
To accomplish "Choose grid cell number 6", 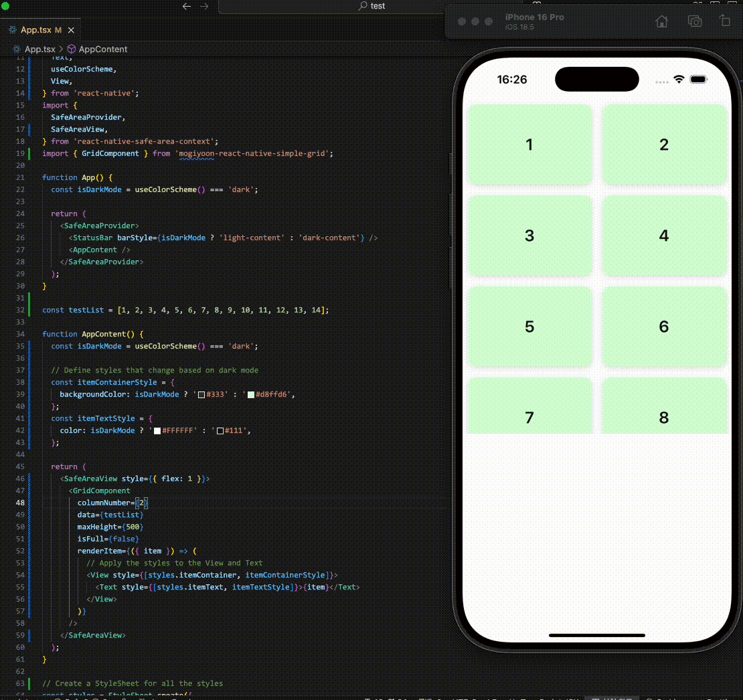I will click(664, 327).
